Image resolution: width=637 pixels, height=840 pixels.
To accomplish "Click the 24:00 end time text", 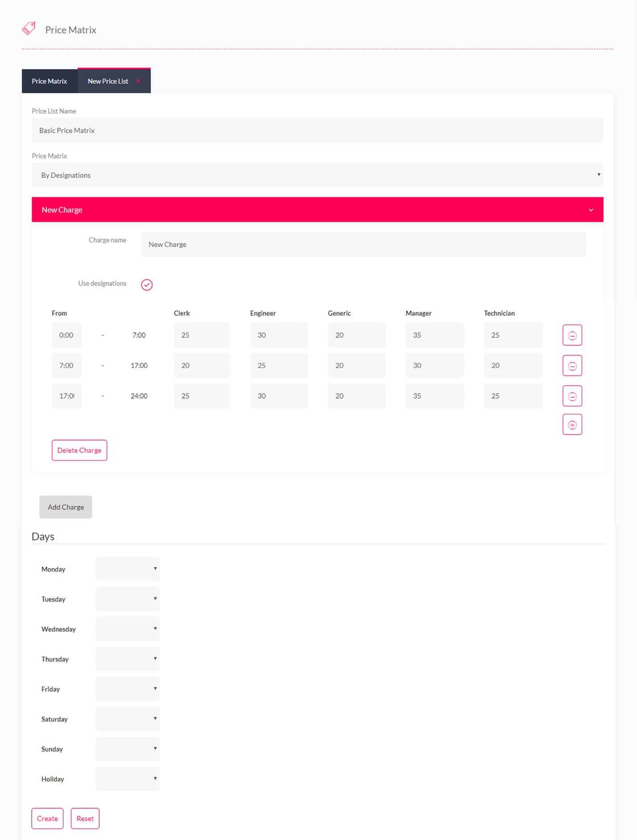I will [x=139, y=396].
